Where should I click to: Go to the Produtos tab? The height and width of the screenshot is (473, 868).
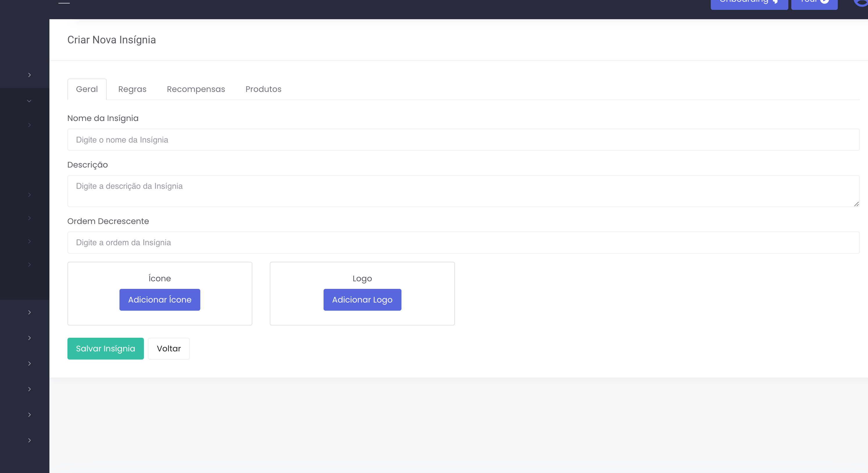point(263,89)
